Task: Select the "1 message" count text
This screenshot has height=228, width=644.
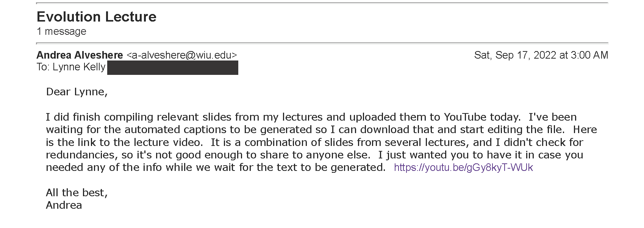Action: coord(61,31)
